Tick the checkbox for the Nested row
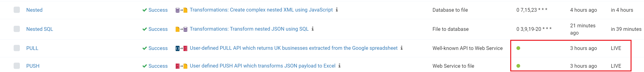Viewport: 644px width, 72px height. point(17,10)
